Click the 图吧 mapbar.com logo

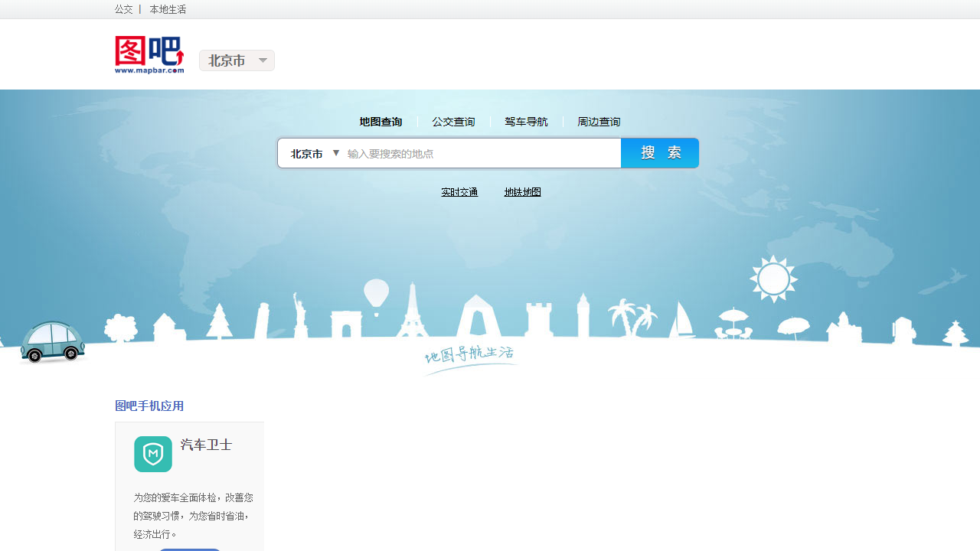click(149, 54)
